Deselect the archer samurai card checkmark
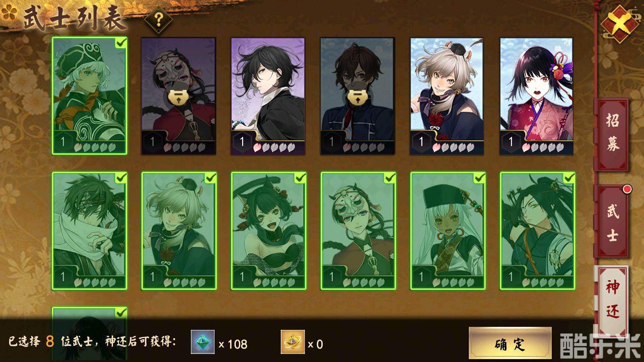Image resolution: width=644 pixels, height=362 pixels. (x=569, y=178)
